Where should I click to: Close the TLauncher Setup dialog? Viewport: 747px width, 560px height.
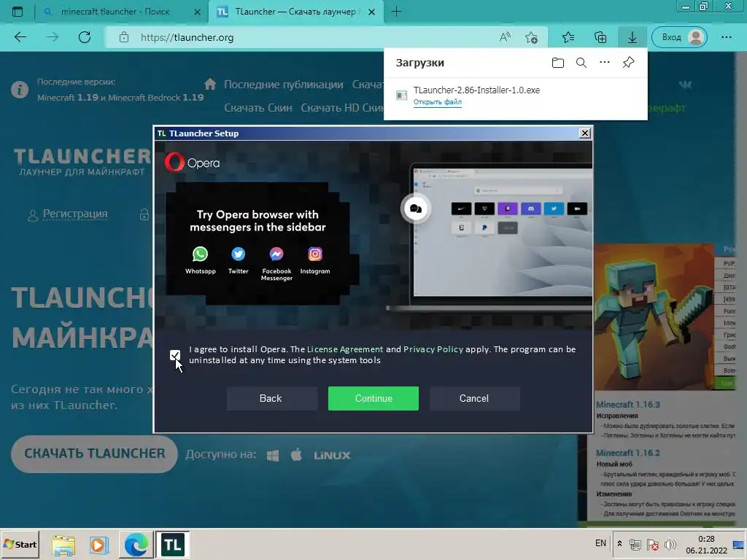point(585,133)
